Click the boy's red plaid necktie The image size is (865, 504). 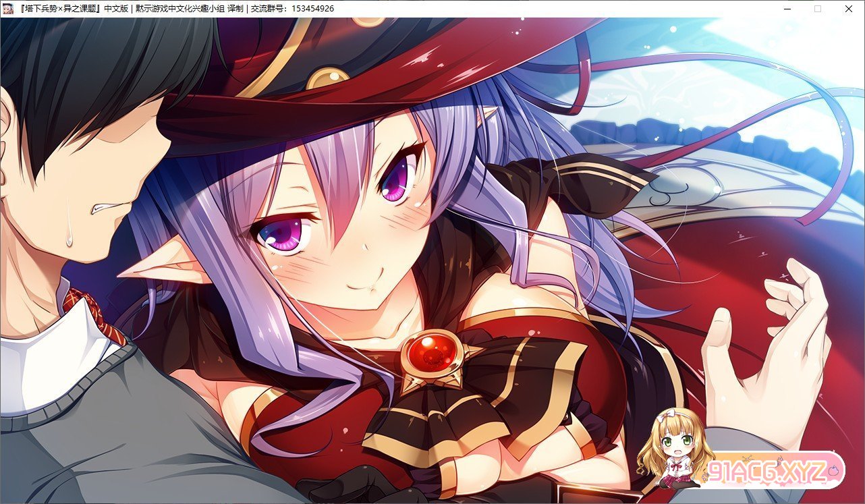coord(94,314)
